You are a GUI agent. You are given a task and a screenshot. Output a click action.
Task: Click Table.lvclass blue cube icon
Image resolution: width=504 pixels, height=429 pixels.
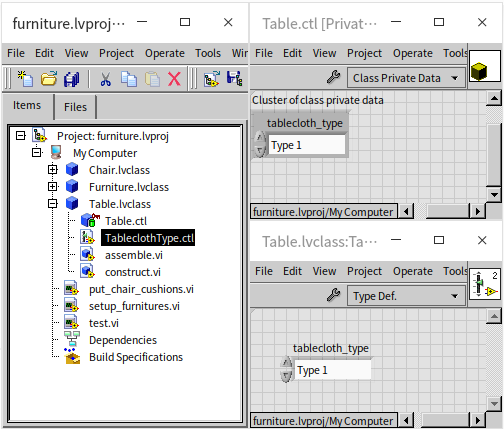72,203
